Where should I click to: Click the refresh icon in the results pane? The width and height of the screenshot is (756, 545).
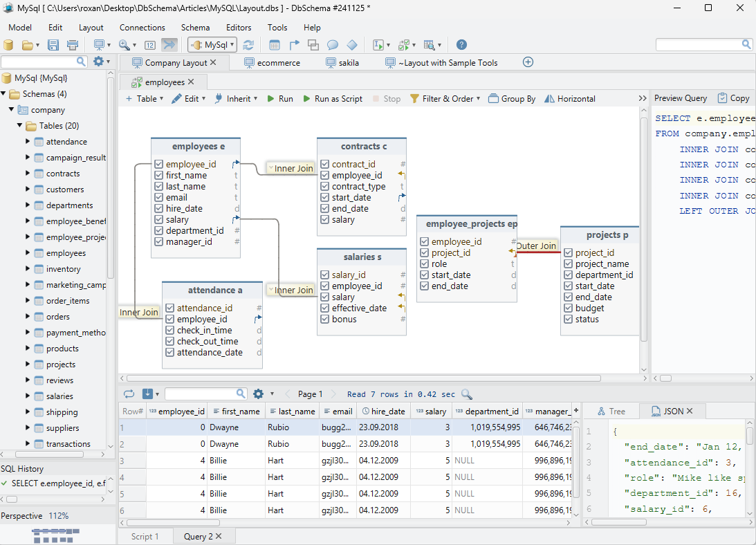[x=129, y=393]
